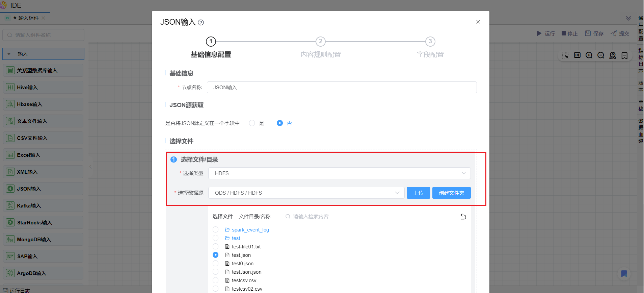The width and height of the screenshot is (644, 293).
Task: Activate the canvas marquee selection tool
Action: 565,55
